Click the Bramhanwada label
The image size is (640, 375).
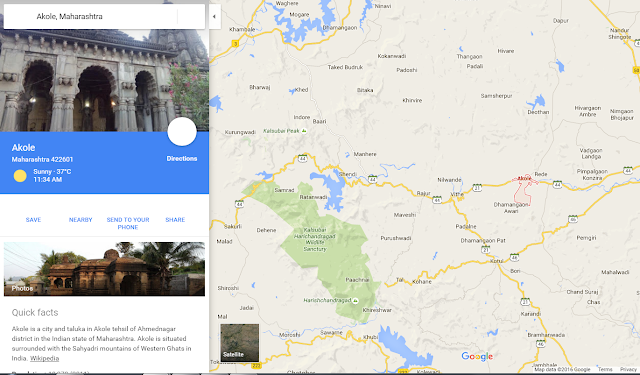click(x=546, y=335)
